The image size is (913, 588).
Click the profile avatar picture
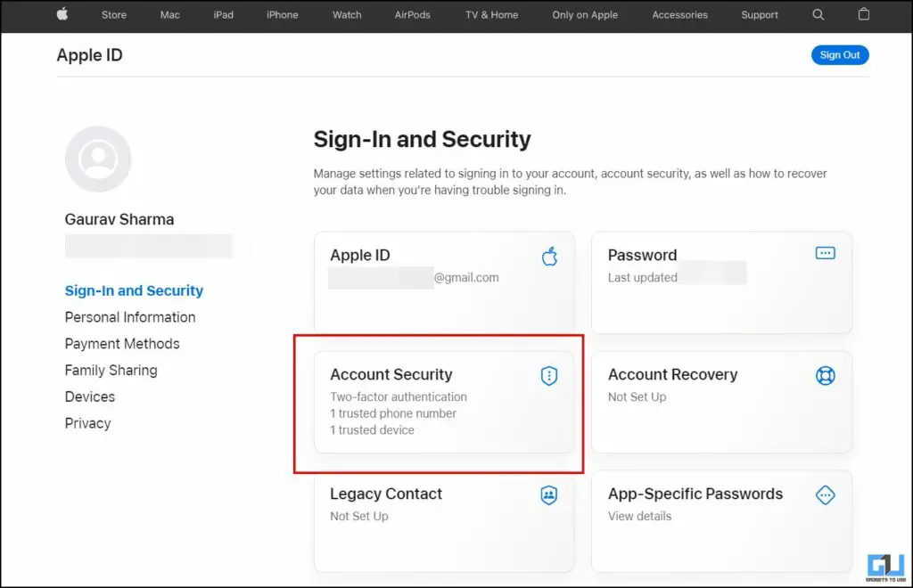tap(98, 159)
